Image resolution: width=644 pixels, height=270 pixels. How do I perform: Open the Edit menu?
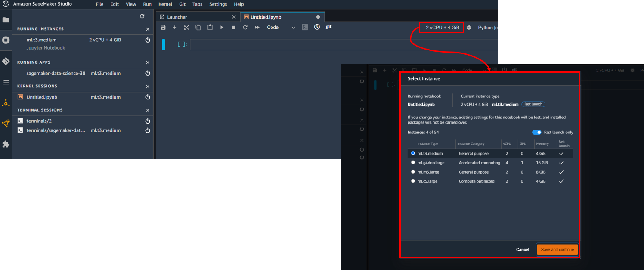115,4
